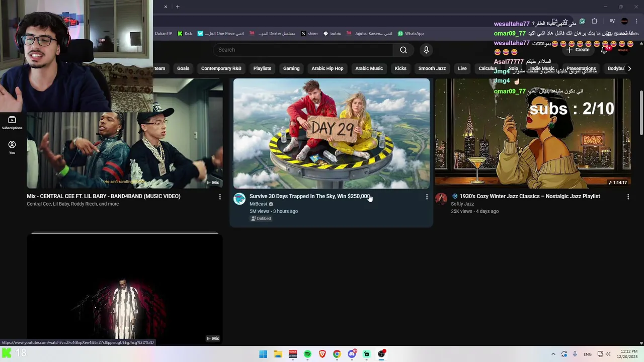Open volume control in system tray
Image resolution: width=644 pixels, height=362 pixels.
tap(608, 354)
